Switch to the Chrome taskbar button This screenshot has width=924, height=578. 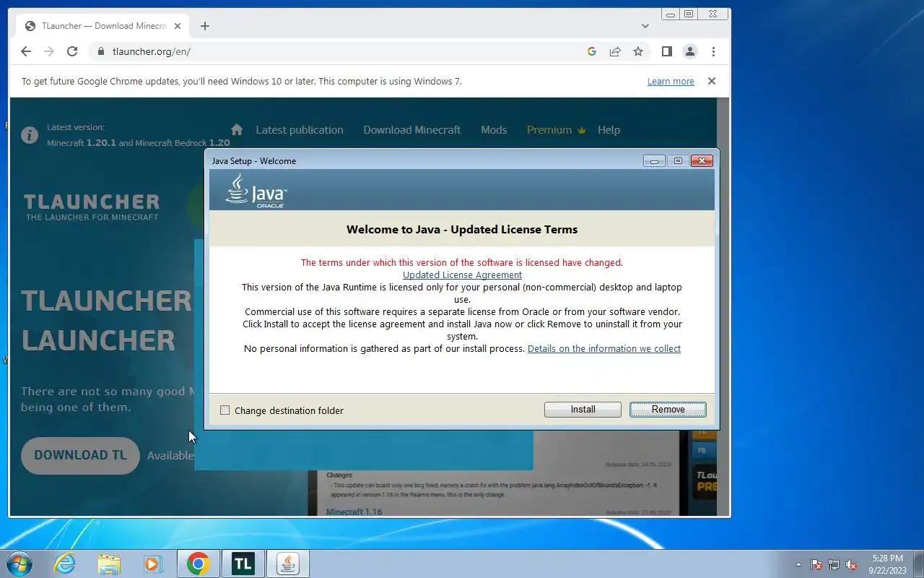coord(199,564)
